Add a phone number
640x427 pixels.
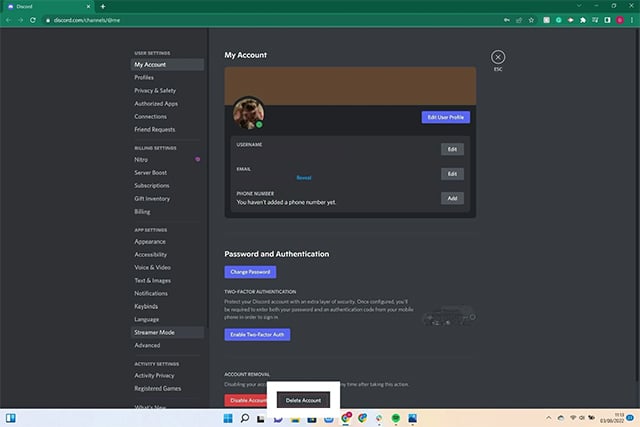click(x=452, y=198)
